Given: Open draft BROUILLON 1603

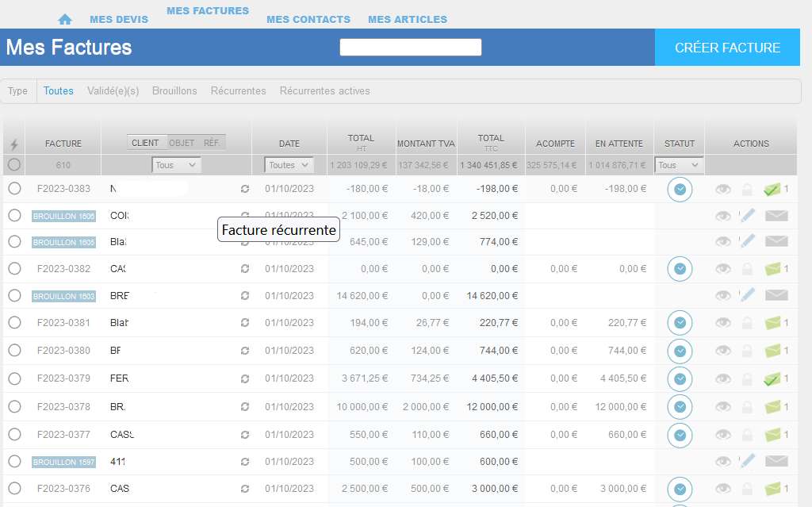Looking at the screenshot, I should [63, 296].
